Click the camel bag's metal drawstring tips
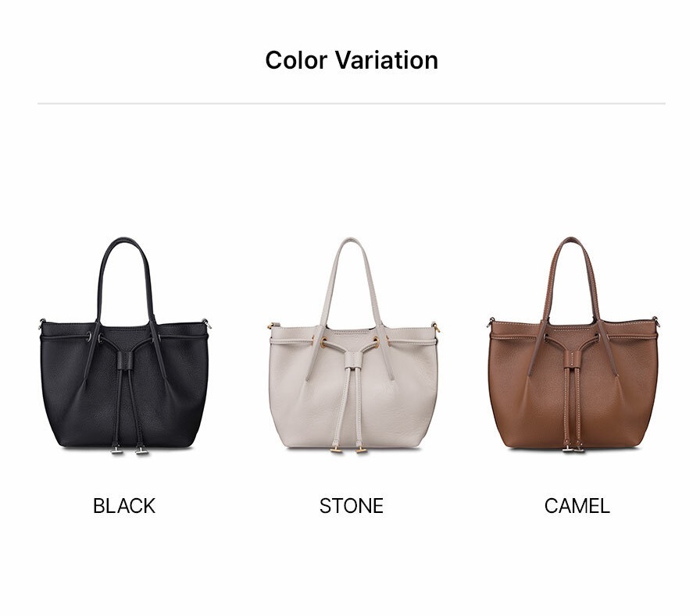The height and width of the screenshot is (616, 700). (x=573, y=449)
